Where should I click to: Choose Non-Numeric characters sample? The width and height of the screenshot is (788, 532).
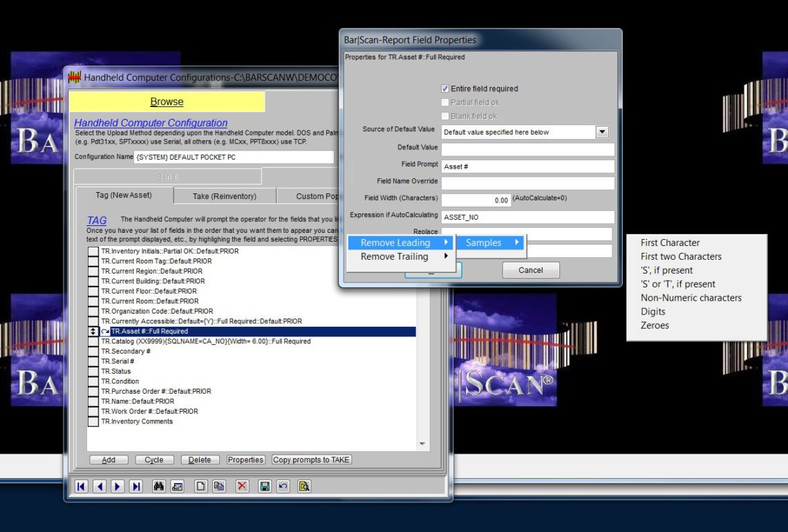(691, 297)
